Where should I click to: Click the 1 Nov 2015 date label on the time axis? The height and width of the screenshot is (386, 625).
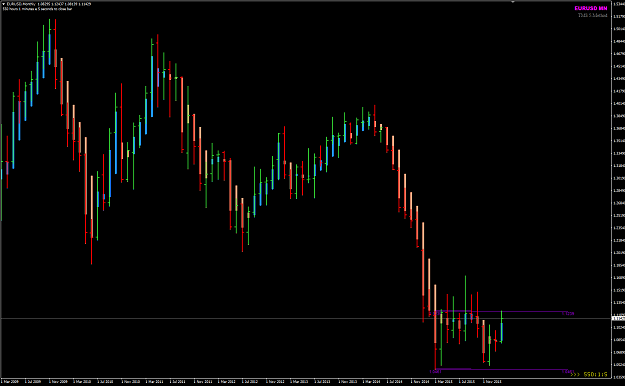(492, 382)
